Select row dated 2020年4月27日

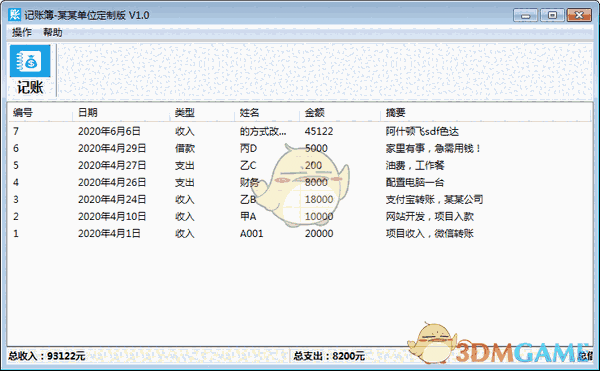pyautogui.click(x=300, y=165)
